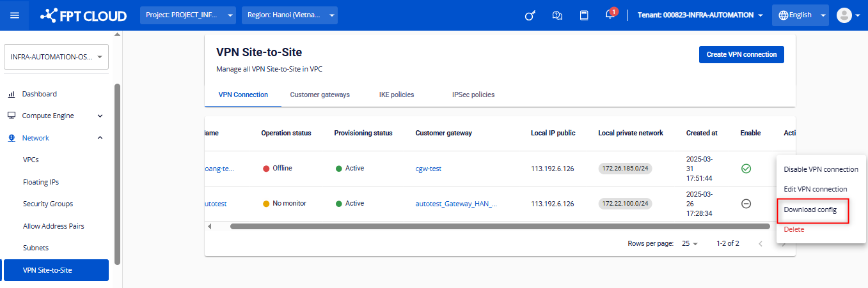Select Download config from context menu

[x=810, y=209]
